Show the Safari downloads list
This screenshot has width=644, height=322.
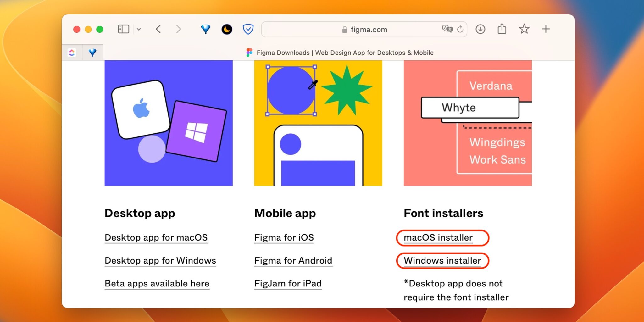tap(480, 29)
